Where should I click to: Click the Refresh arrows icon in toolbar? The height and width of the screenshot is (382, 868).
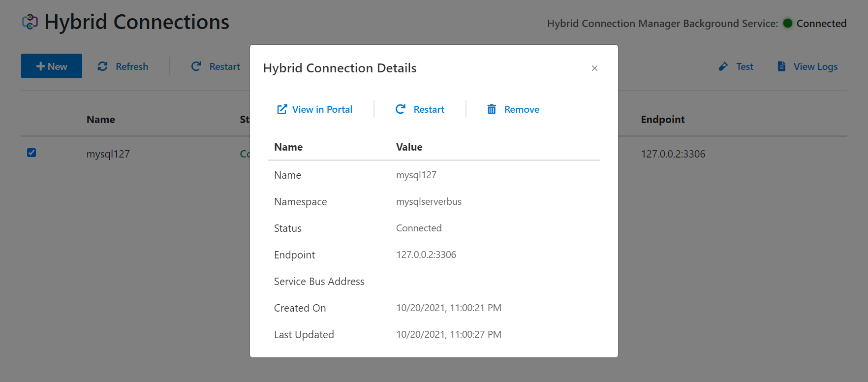[103, 66]
